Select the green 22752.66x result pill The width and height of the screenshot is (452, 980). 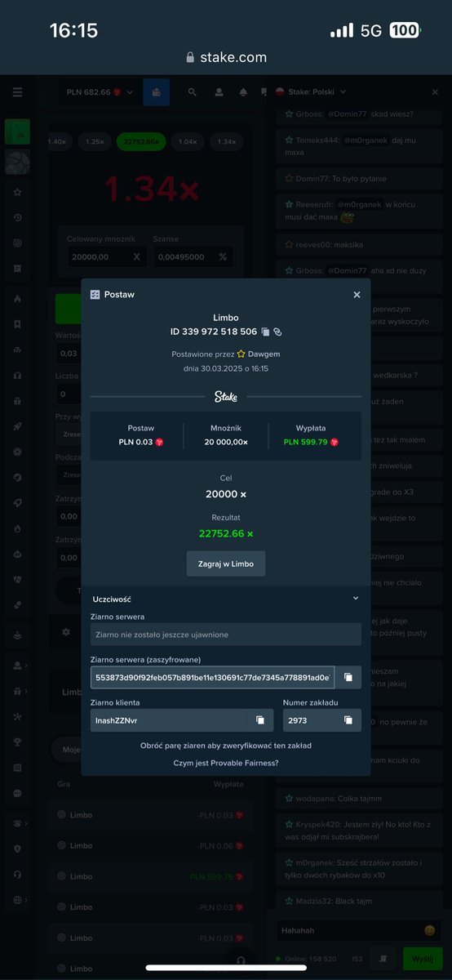pyautogui.click(x=141, y=141)
